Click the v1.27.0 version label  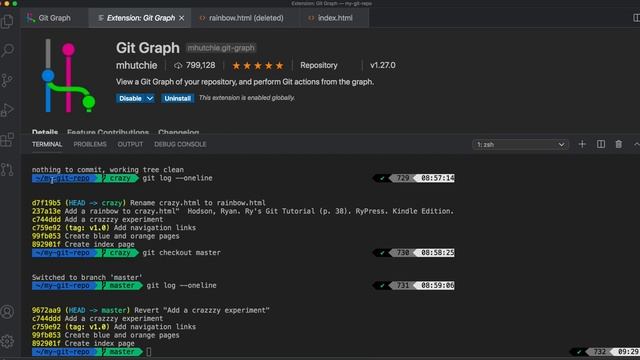click(x=382, y=65)
